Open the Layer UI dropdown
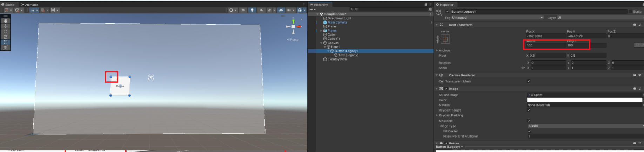This screenshot has width=644, height=152. click(601, 18)
